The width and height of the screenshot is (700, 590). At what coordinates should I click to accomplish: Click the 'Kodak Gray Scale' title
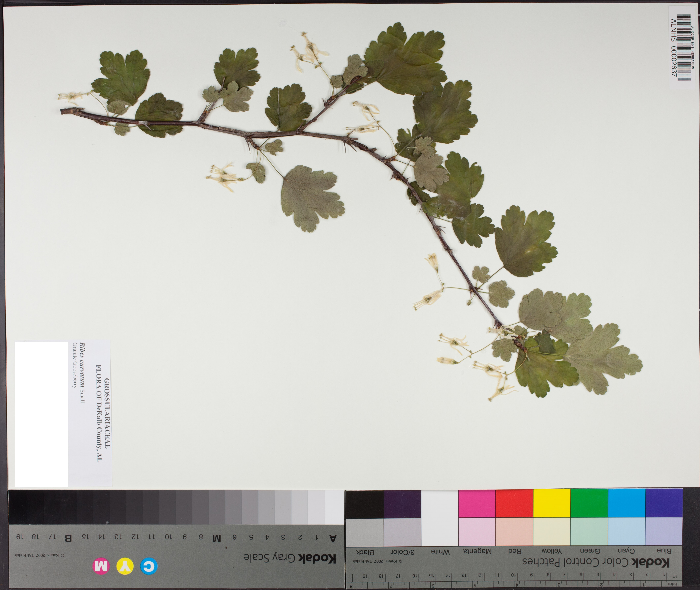pos(290,559)
